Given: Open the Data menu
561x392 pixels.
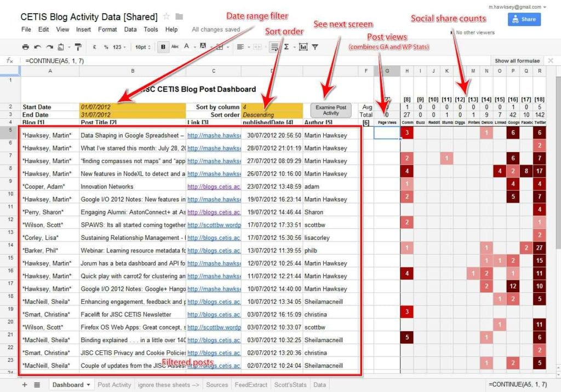Looking at the screenshot, I should 130,30.
